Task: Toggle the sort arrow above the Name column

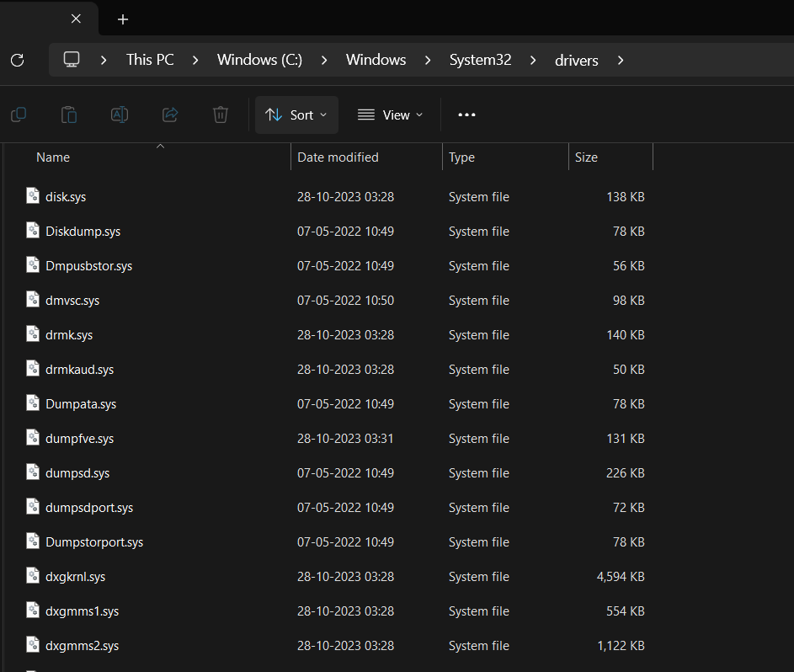Action: (160, 146)
